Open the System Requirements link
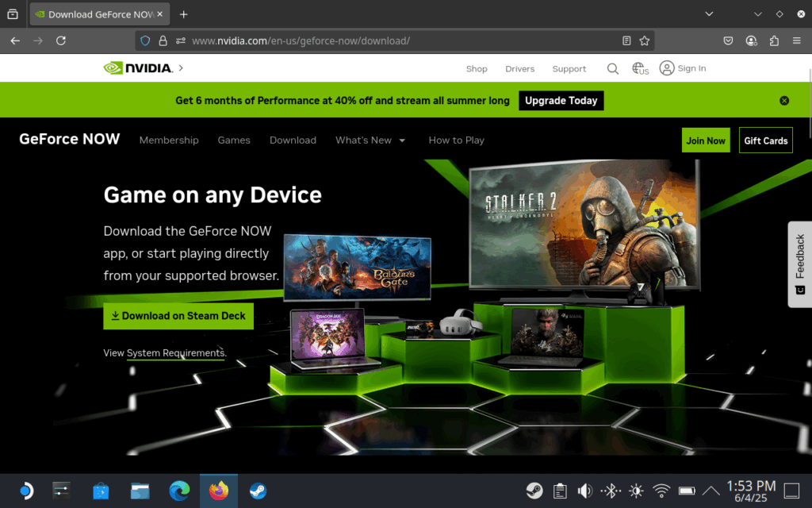The image size is (812, 508). pos(175,353)
